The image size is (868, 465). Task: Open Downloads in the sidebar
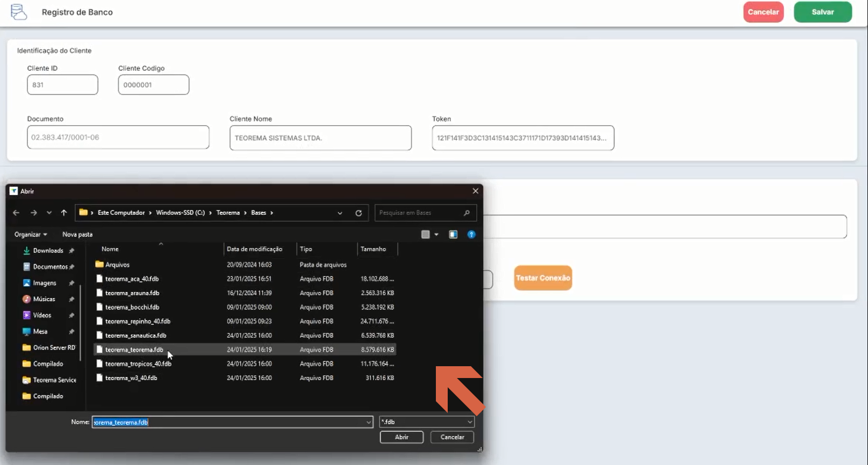pyautogui.click(x=48, y=251)
